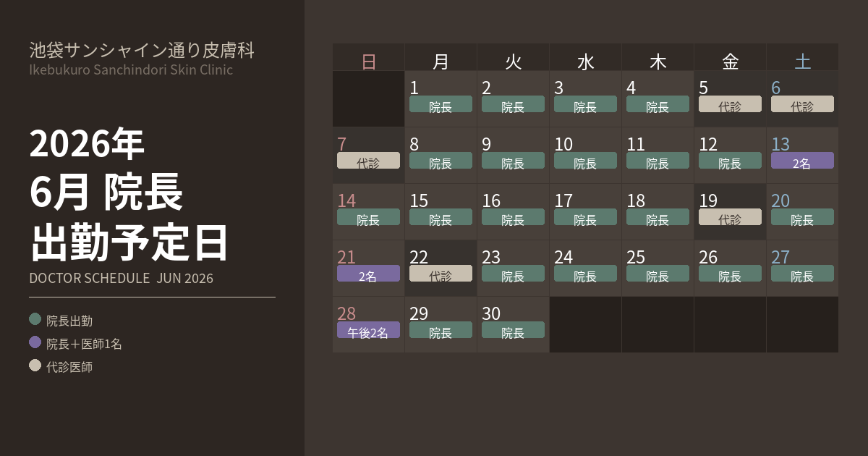868x456 pixels.
Task: Click the purple 院長＋医師1名 legend dot
Action: [35, 342]
